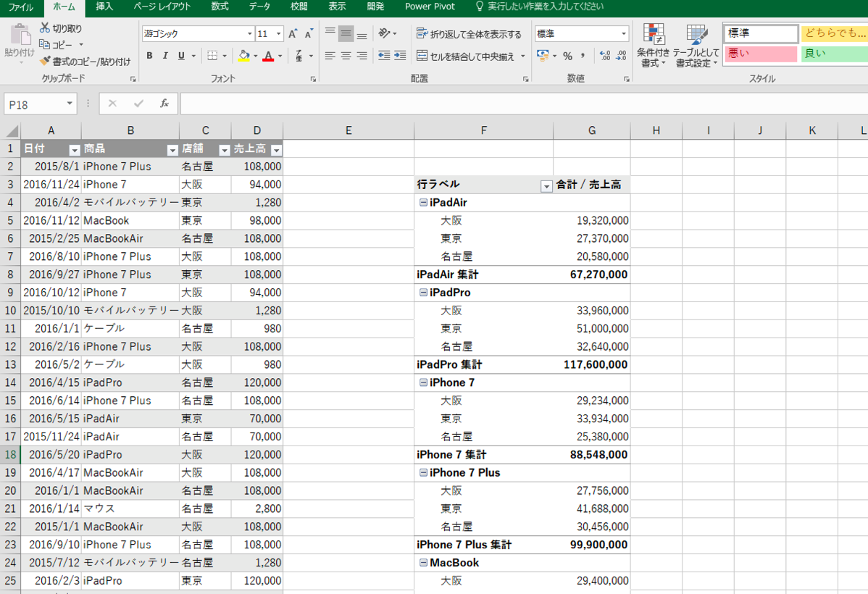Click the decrease decimal places icon
Viewport: 868px width, 594px height.
coord(622,56)
